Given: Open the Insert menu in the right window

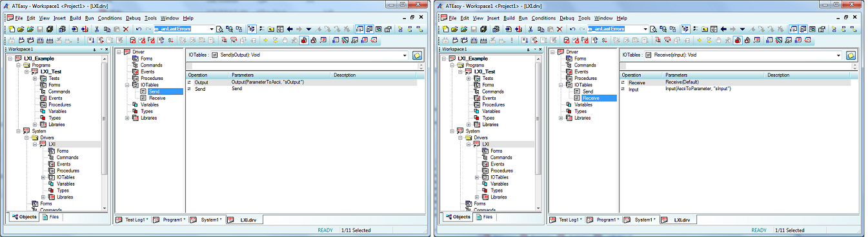Looking at the screenshot, I should [493, 18].
